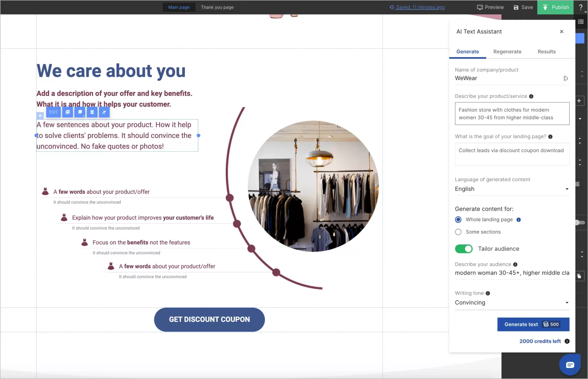Open the Regenerate tab in AI Text Assistant

pos(507,51)
